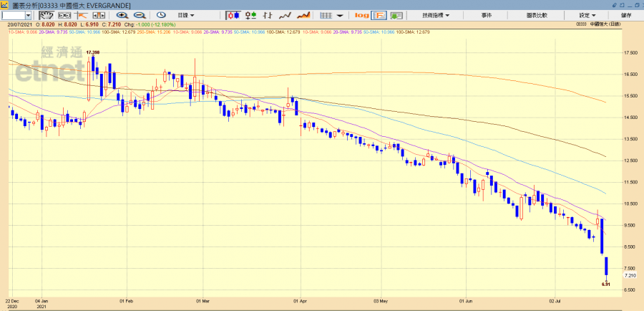Viewport: 644px width, 311px height.
Task: Click the zoom in magnifier
Action: tap(122, 15)
